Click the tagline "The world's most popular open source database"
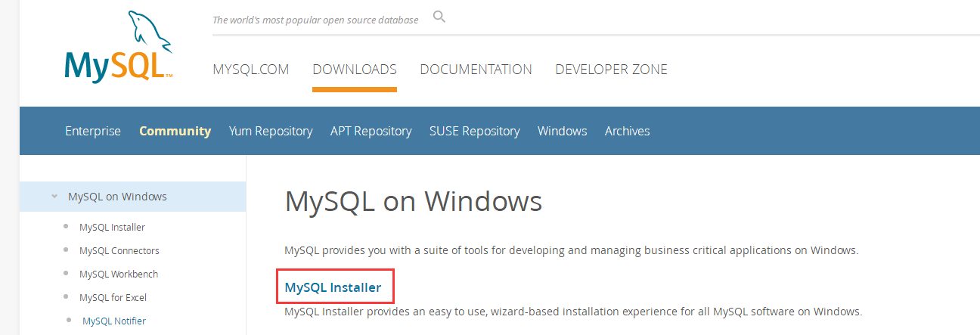 [x=315, y=20]
